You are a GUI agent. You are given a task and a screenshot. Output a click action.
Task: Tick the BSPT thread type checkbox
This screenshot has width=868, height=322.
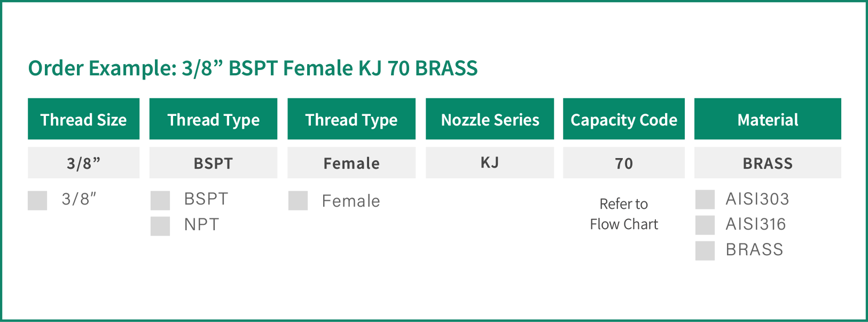pos(160,201)
